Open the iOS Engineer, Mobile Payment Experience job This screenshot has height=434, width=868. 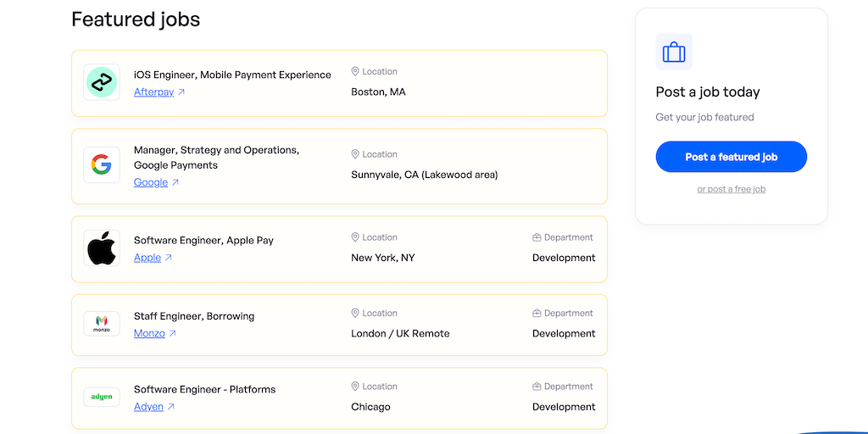[x=232, y=75]
